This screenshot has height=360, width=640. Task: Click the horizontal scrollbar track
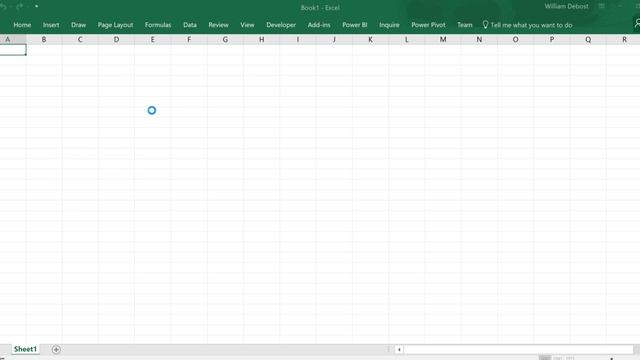pos(518,350)
